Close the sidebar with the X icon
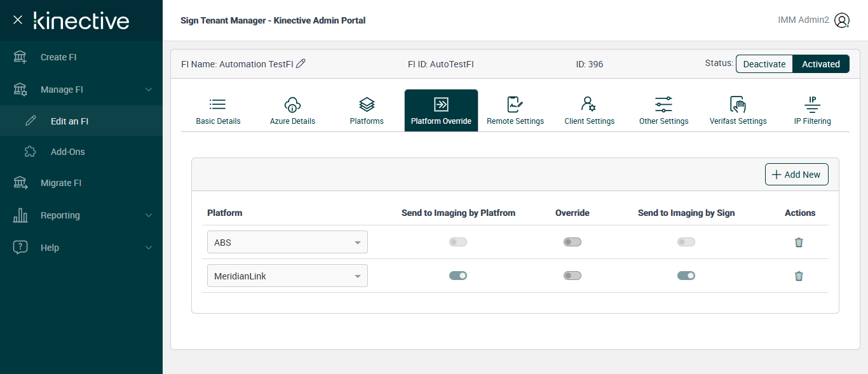Viewport: 868px width, 374px height. click(x=18, y=20)
